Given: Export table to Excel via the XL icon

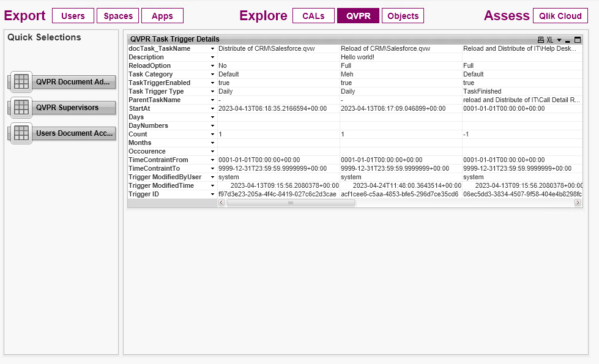Looking at the screenshot, I should click(x=549, y=40).
